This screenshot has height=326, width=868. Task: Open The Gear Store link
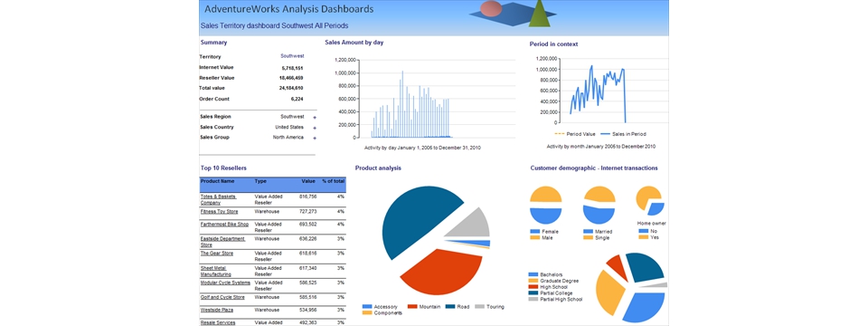pyautogui.click(x=216, y=253)
